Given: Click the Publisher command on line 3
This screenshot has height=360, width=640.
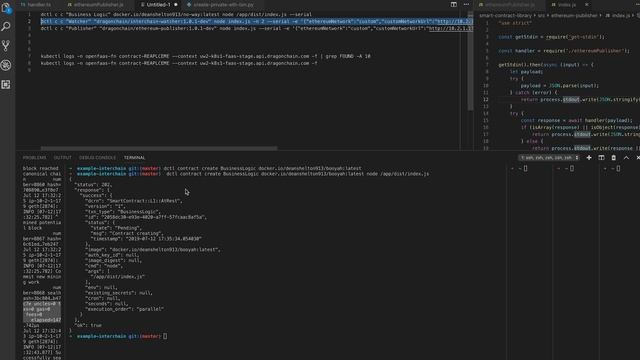Looking at the screenshot, I should (256, 28).
